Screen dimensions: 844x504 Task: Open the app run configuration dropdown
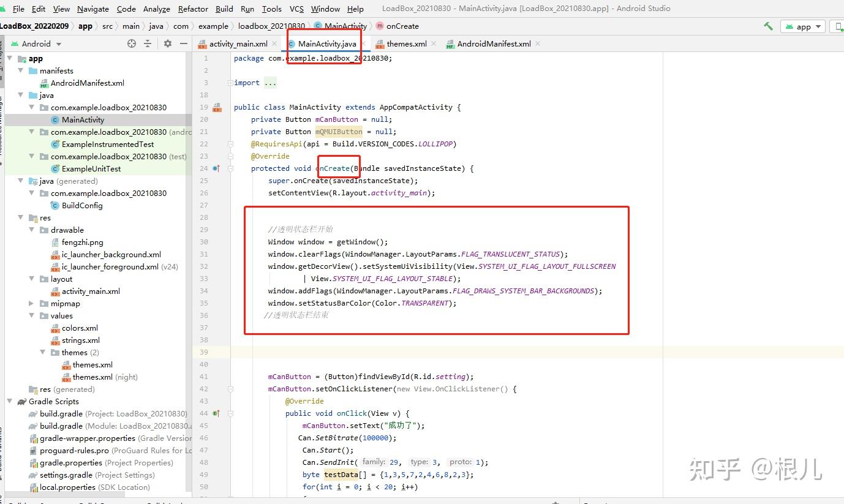(x=803, y=26)
